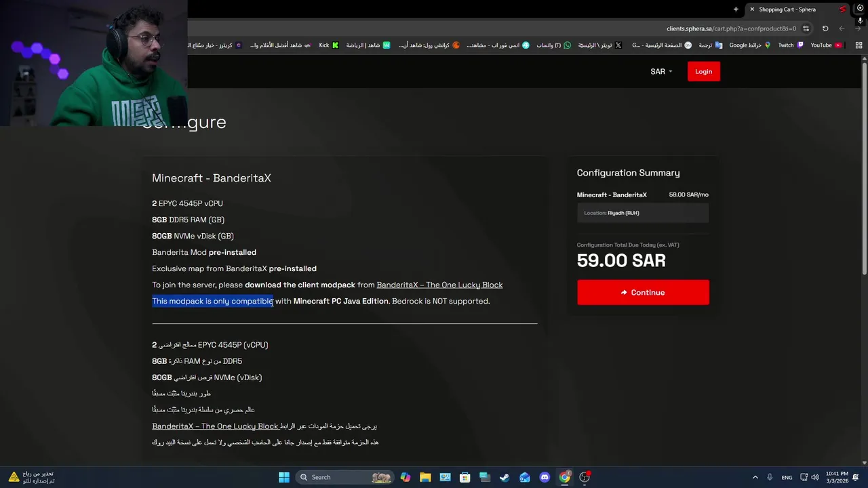Click the large 59.00 SAR total
The width and height of the screenshot is (868, 488).
pos(621,260)
